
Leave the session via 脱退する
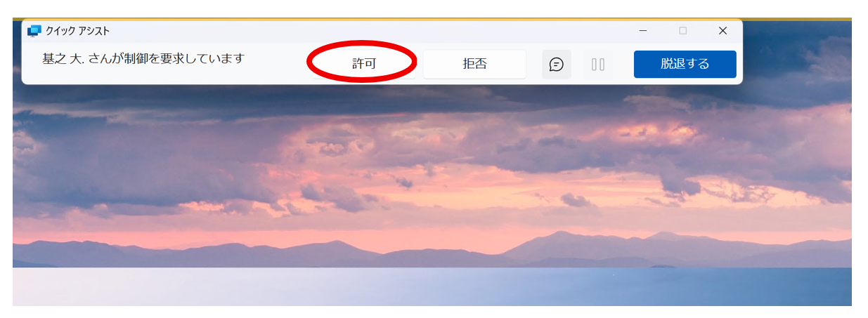[685, 65]
